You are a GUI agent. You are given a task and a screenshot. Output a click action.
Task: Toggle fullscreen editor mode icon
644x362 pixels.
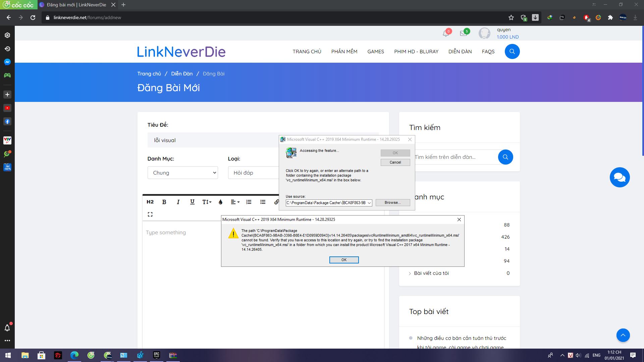point(150,214)
